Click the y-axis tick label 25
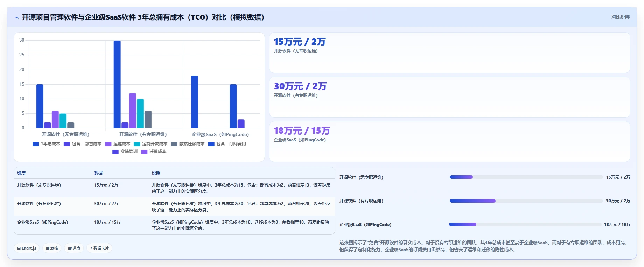This screenshot has height=267, width=644. point(22,55)
